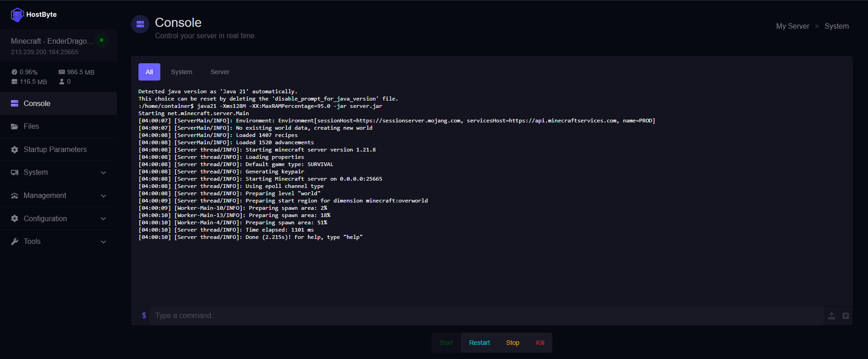Click the Tools wrench icon
Image resolution: width=868 pixels, height=359 pixels.
[15, 242]
